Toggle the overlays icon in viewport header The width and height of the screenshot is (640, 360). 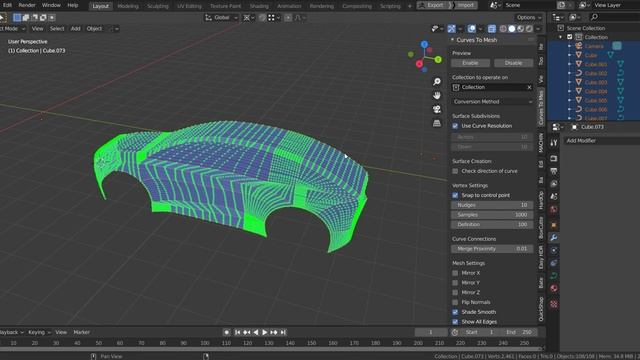point(471,29)
